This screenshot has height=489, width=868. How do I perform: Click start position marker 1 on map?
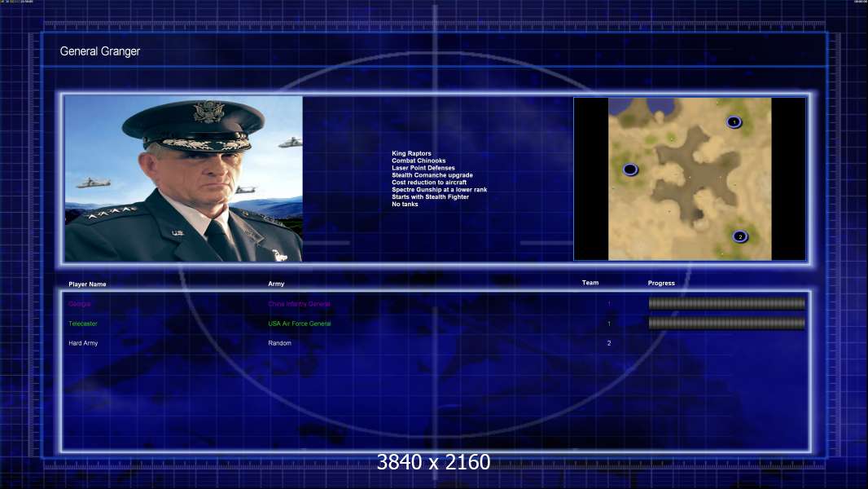(x=734, y=121)
